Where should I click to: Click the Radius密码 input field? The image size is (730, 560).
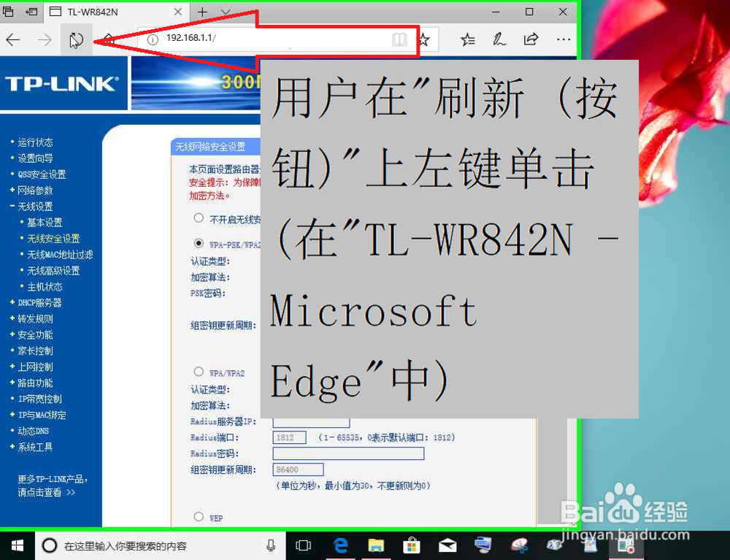pos(348,453)
